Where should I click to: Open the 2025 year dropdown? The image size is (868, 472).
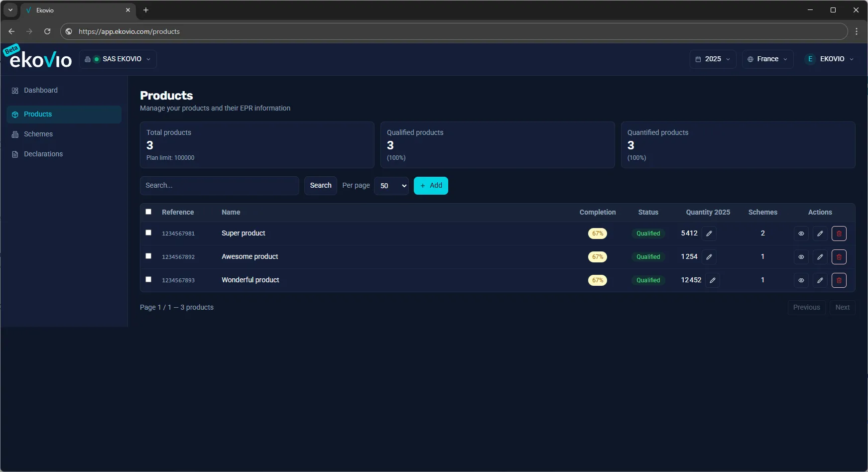713,59
